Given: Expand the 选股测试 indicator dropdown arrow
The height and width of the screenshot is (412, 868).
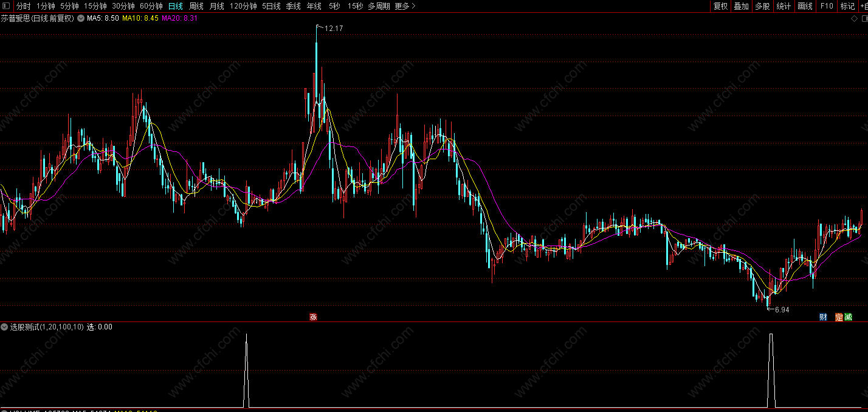Looking at the screenshot, I should tap(5, 327).
